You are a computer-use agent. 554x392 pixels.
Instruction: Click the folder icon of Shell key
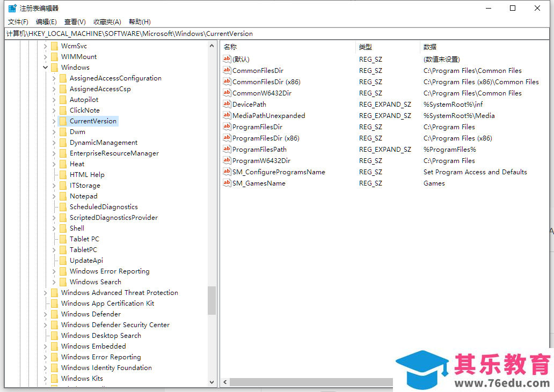63,228
